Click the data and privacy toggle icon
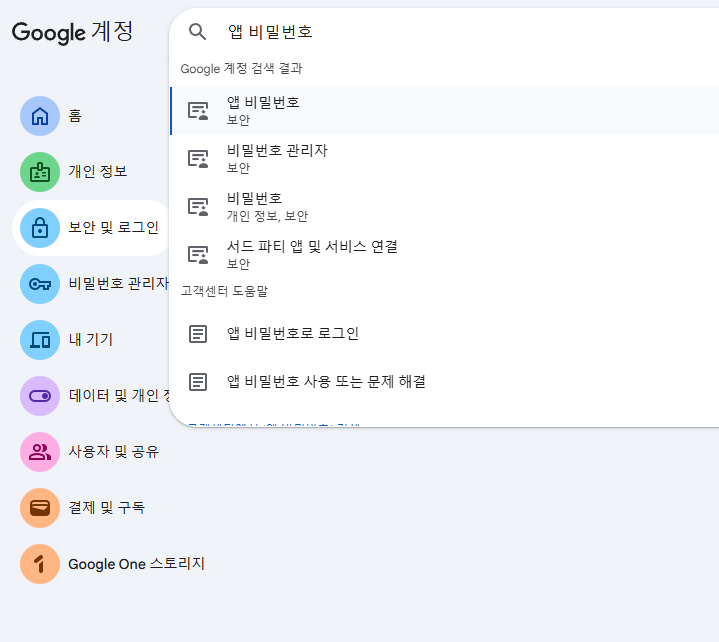Screen dimensions: 719x642 pyautogui.click(x=40, y=396)
